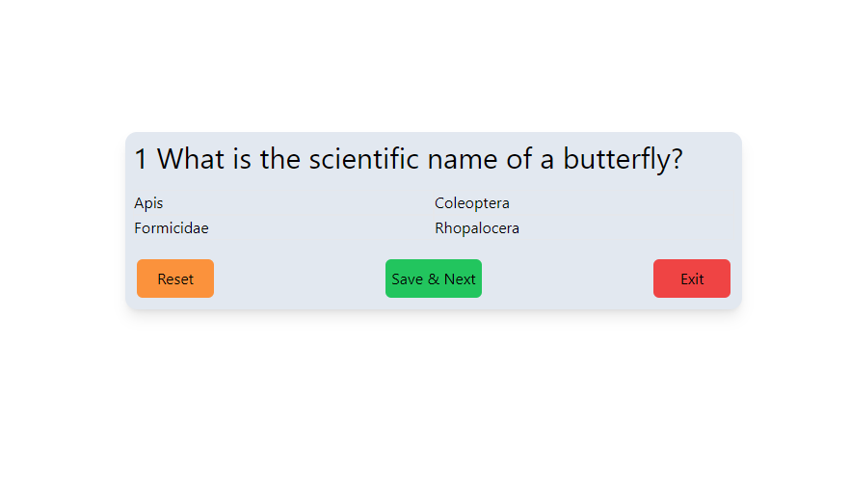Click the word Formicidae below Apis
850x504 pixels.
tap(172, 228)
